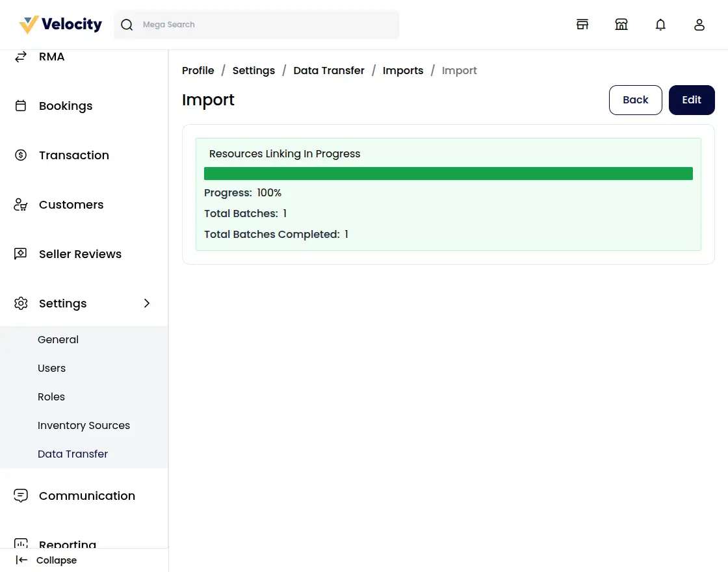Click the Seller Reviews icon
728x572 pixels.
click(x=21, y=254)
